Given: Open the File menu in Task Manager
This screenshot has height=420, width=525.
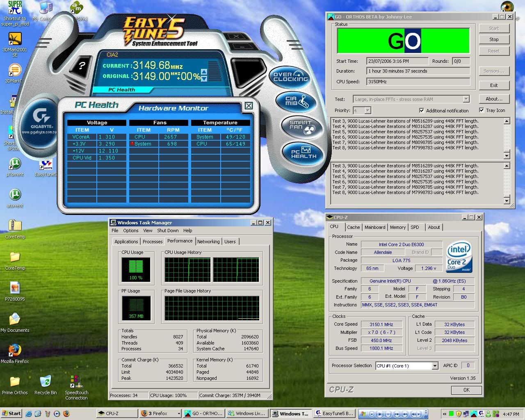Looking at the screenshot, I should pos(115,231).
